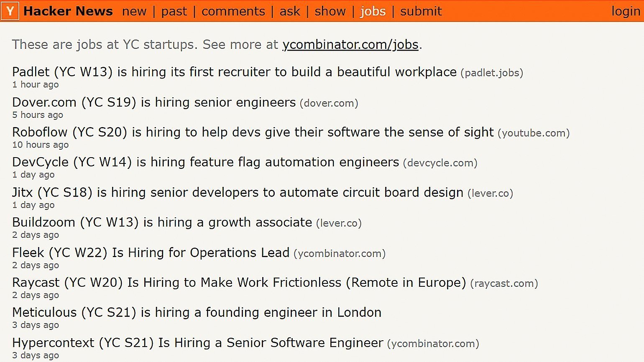The width and height of the screenshot is (644, 362).
Task: Open Meticulous founding engineer London post
Action: 197,313
